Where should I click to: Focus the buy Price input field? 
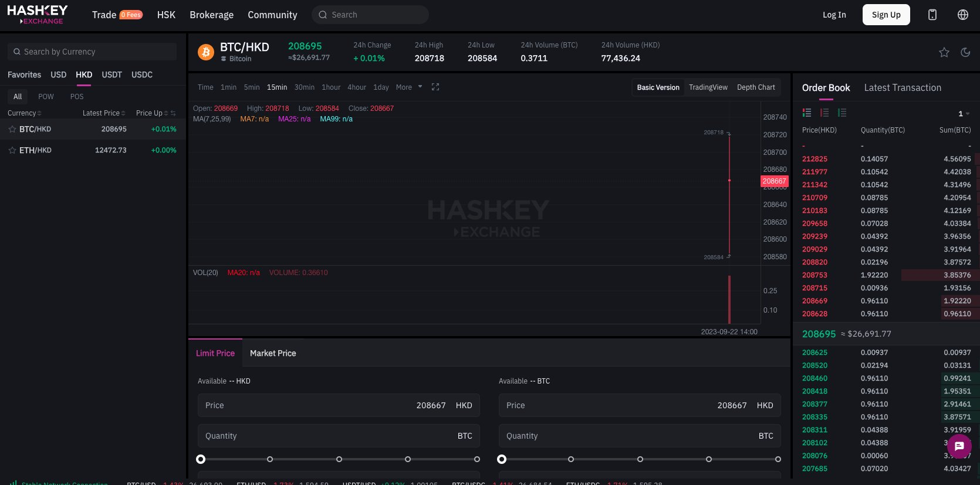click(339, 405)
